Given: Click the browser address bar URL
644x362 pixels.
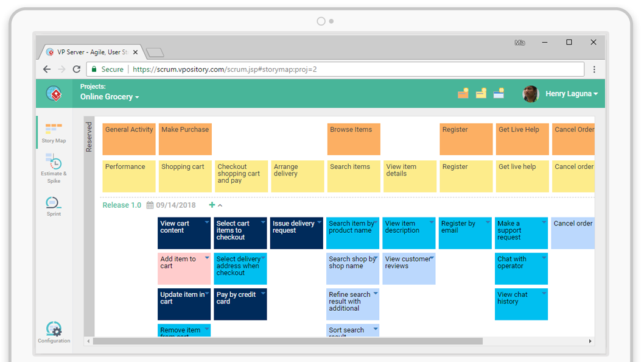Looking at the screenshot, I should (224, 69).
